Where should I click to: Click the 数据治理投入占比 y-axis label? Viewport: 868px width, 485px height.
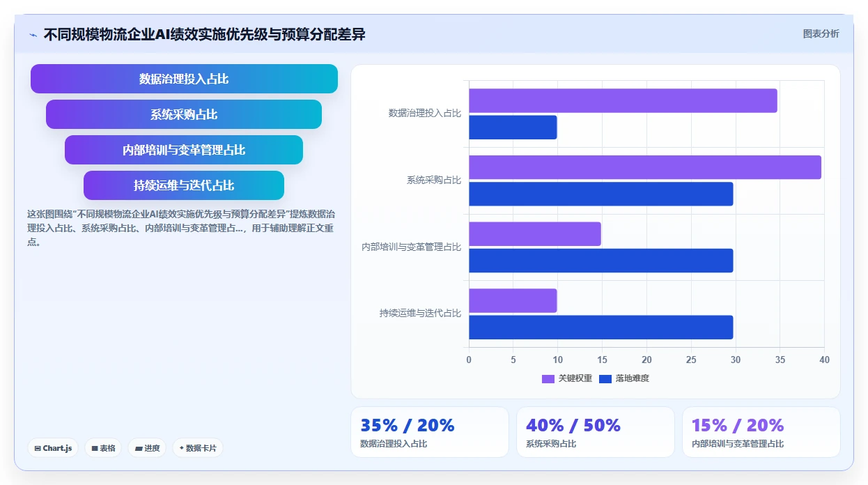click(x=425, y=113)
